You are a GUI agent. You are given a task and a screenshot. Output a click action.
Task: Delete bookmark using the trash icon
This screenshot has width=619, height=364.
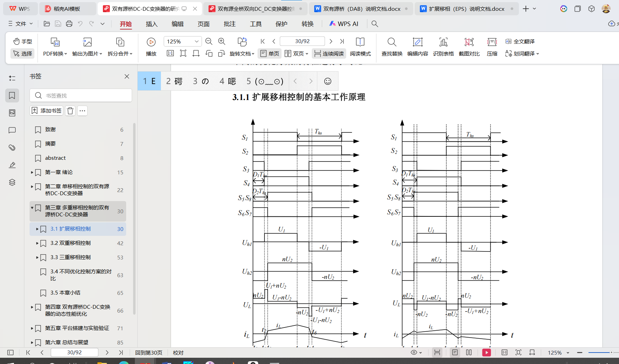[70, 111]
